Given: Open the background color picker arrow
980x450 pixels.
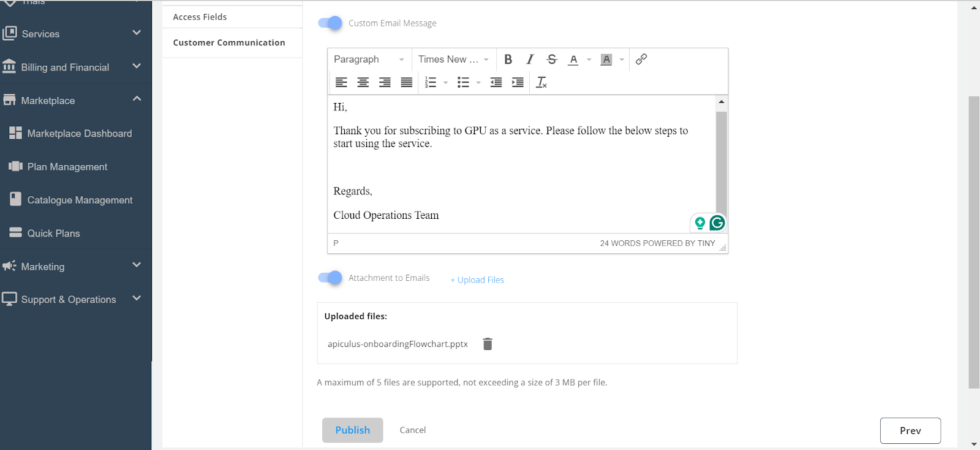Looking at the screenshot, I should click(x=622, y=59).
